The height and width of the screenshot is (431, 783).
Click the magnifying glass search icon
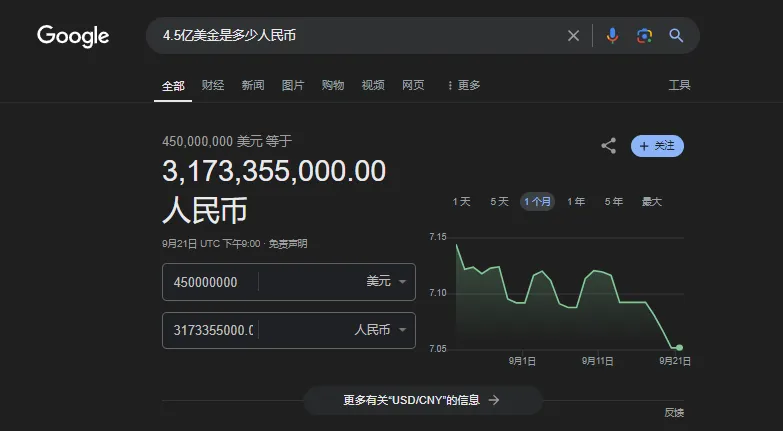pos(676,35)
